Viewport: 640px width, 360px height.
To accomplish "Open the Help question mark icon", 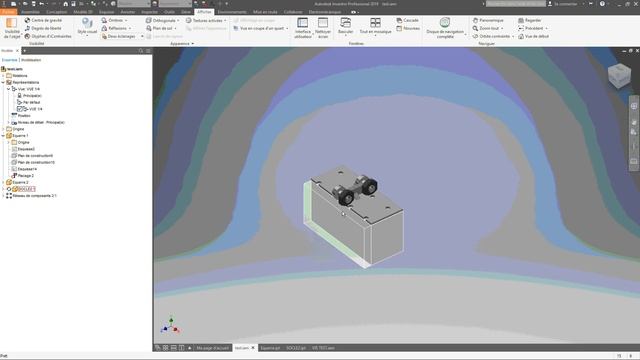I will click(x=602, y=4).
